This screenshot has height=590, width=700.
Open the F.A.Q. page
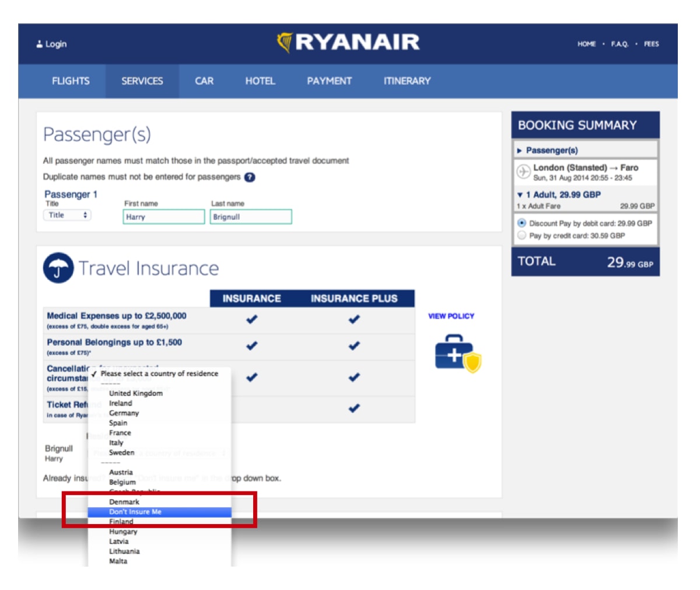(x=619, y=44)
